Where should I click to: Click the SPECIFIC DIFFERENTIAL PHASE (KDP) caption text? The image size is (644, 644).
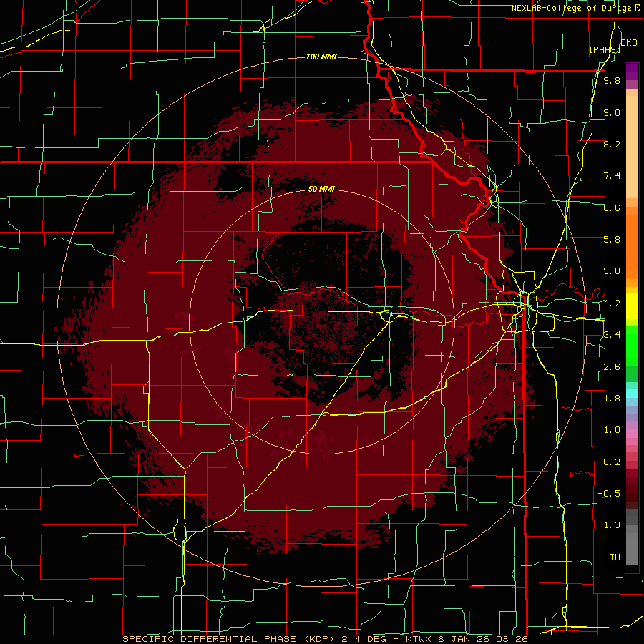point(230,639)
